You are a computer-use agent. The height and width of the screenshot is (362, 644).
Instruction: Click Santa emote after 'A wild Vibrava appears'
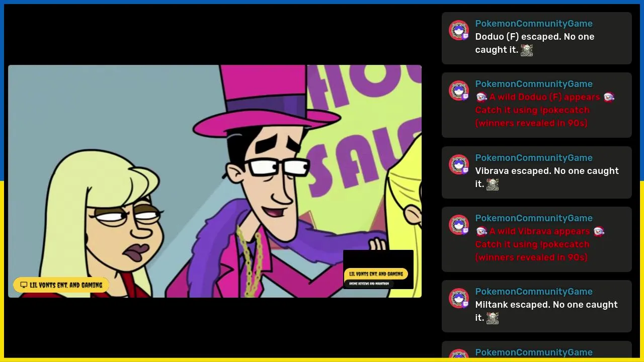pos(598,231)
